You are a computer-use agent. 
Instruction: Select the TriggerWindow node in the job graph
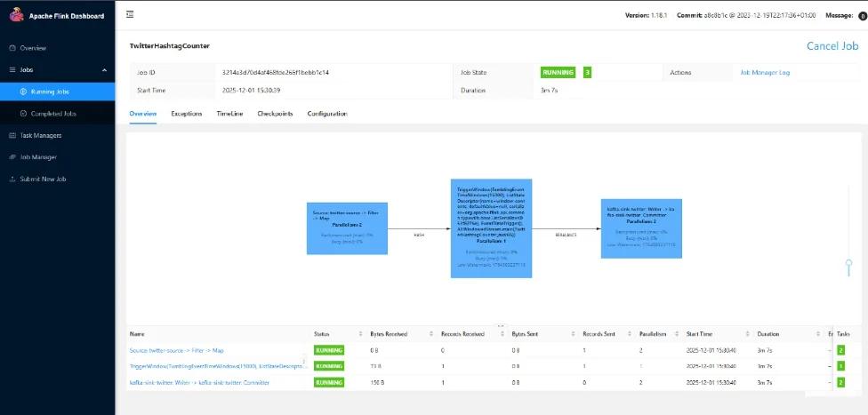(491, 228)
